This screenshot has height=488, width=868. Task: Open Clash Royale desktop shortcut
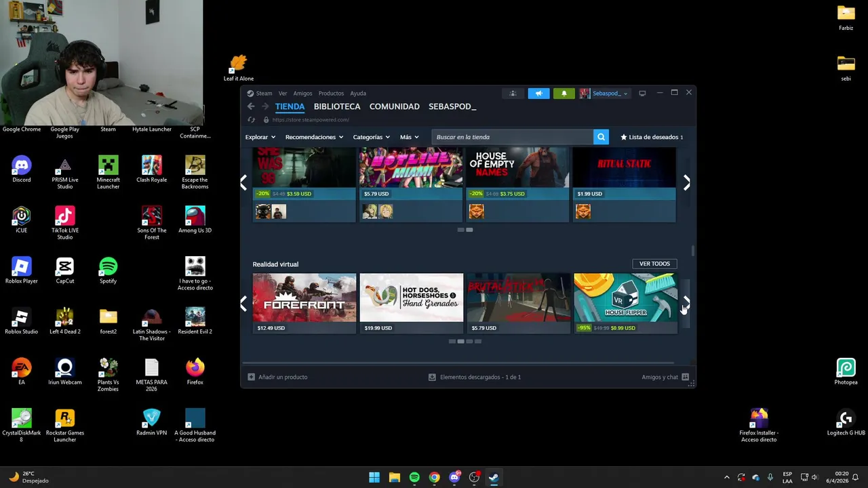(152, 169)
